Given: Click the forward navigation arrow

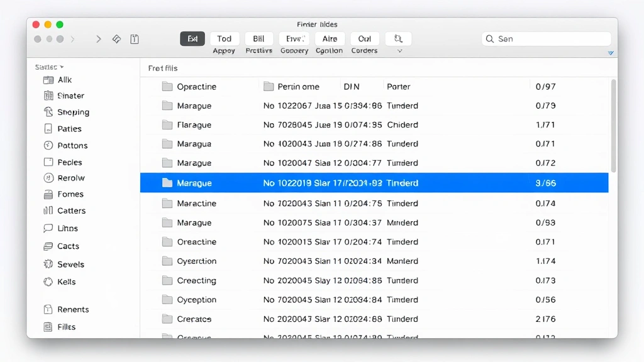Looking at the screenshot, I should [99, 38].
